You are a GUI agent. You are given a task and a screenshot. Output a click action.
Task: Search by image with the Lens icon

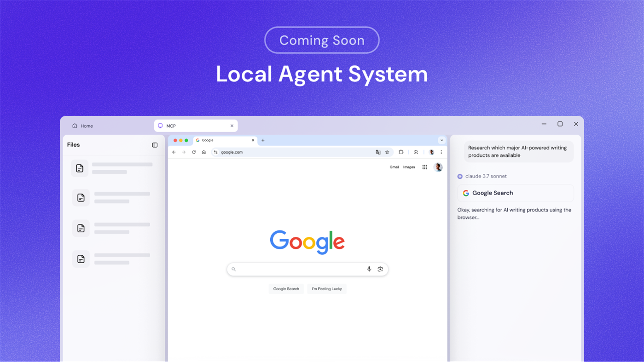click(380, 269)
